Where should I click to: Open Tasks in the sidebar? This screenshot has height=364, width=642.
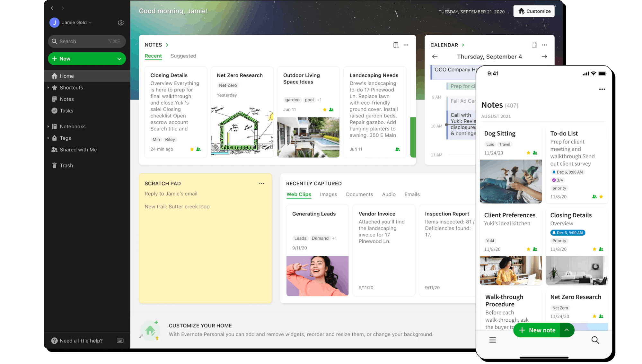(x=66, y=111)
